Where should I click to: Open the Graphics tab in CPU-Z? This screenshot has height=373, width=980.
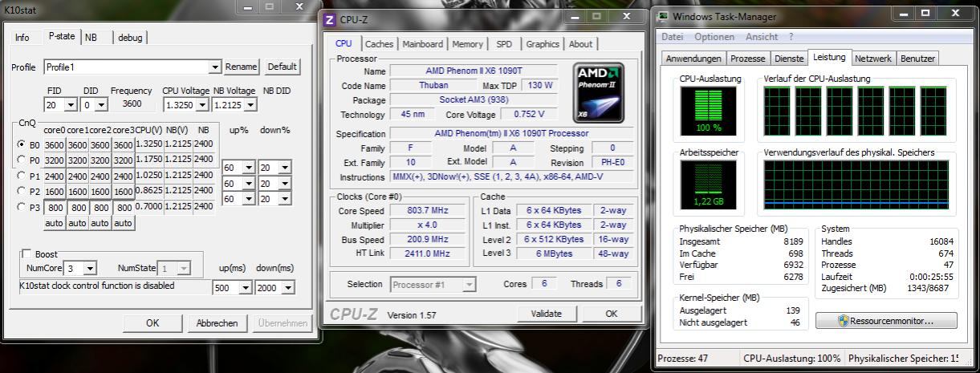(543, 45)
